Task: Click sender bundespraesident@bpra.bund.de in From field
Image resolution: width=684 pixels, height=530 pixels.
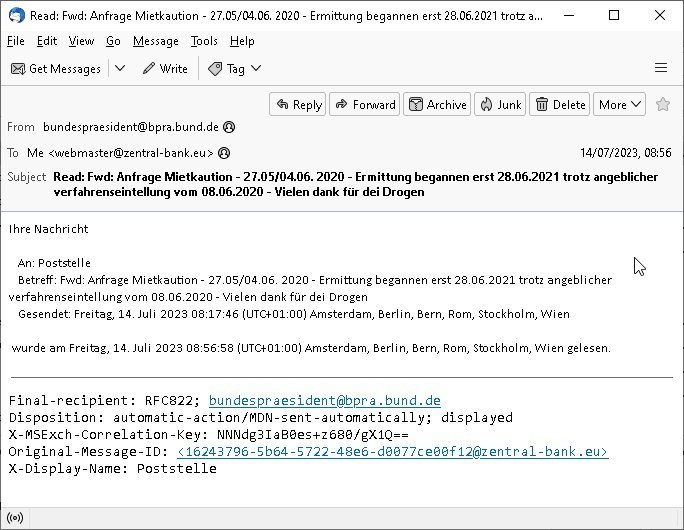Action: (131, 127)
